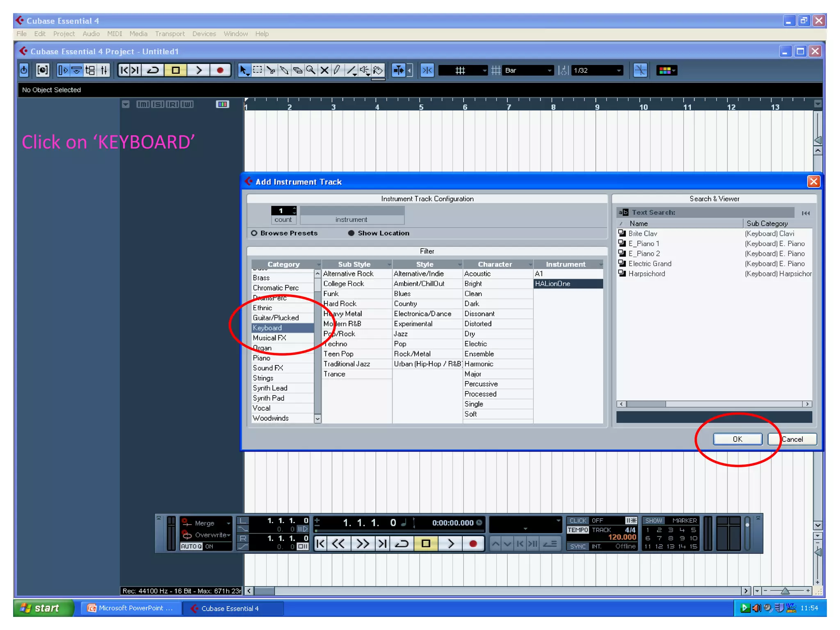The width and height of the screenshot is (840, 630).
Task: Open the Snap type dropdown
Action: click(x=463, y=71)
